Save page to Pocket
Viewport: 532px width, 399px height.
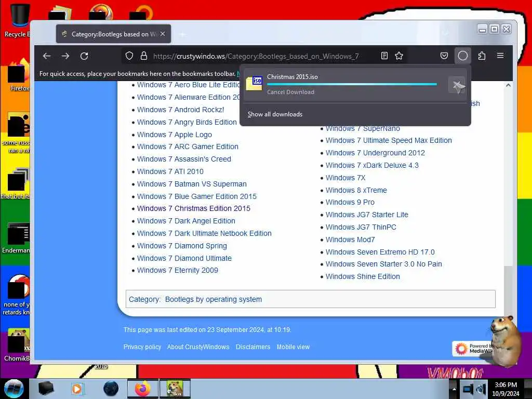point(444,56)
